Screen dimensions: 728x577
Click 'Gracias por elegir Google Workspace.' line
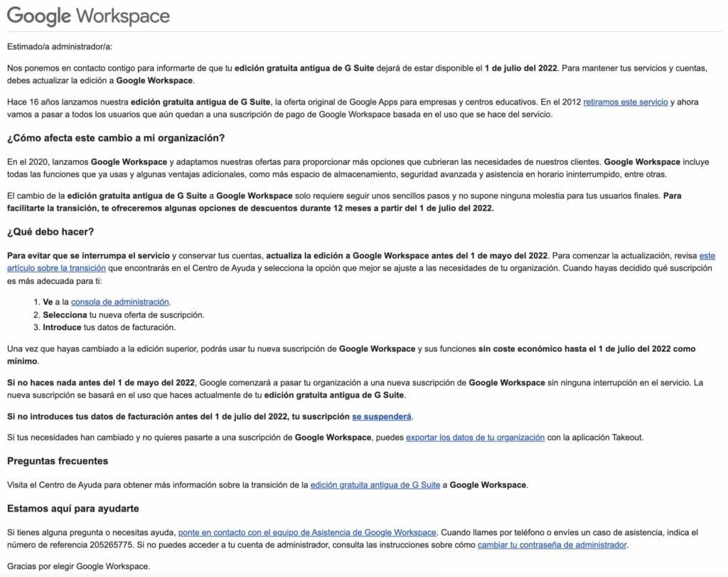coord(78,566)
